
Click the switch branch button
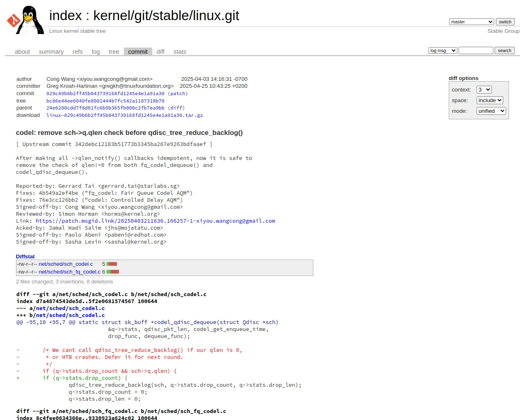click(505, 22)
